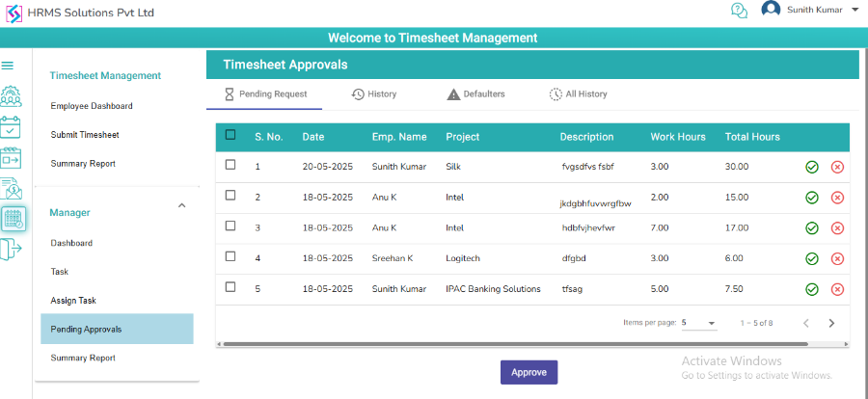
Task: Check the IPAC Banking Solutions row checkbox
Action: tap(231, 287)
